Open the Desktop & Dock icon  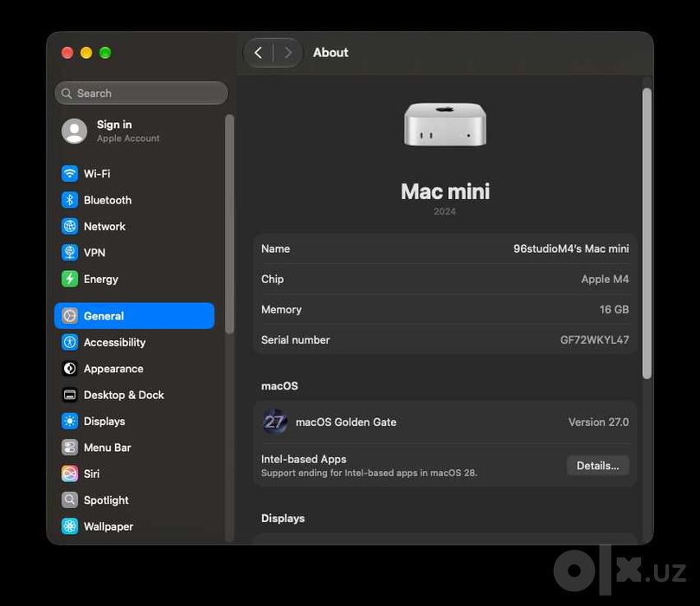69,395
